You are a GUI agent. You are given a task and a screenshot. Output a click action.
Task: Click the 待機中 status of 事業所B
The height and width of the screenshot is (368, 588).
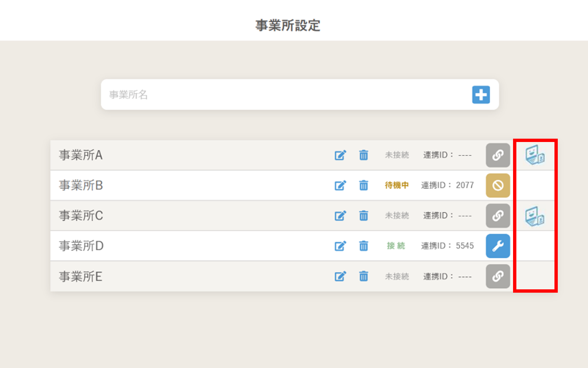pyautogui.click(x=397, y=185)
